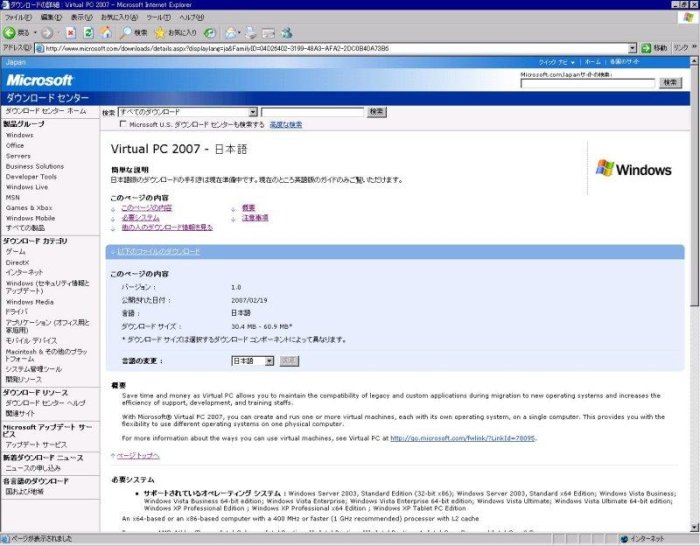The image size is (700, 546).
Task: Open 他の人のダウンロード情報を見る link
Action: [x=167, y=227]
